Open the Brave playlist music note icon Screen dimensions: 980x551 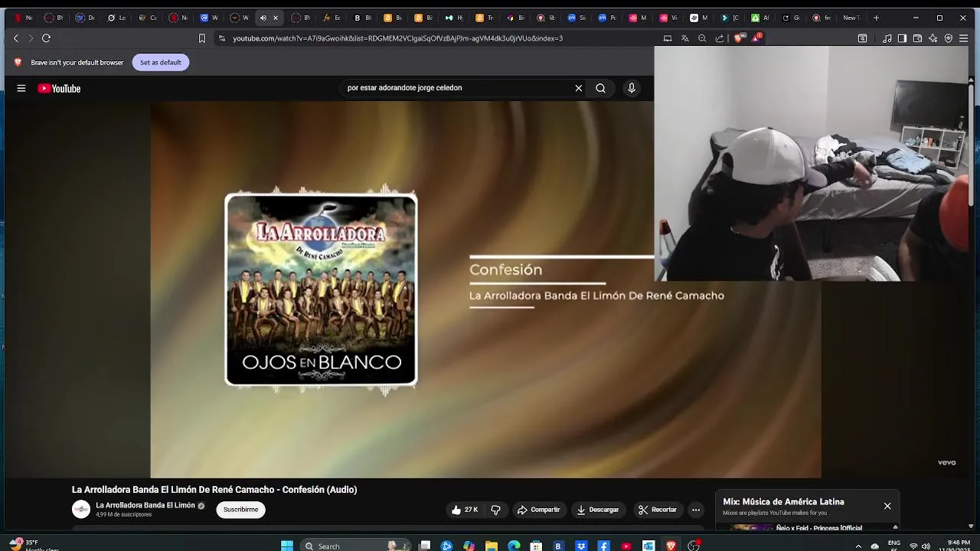887,38
